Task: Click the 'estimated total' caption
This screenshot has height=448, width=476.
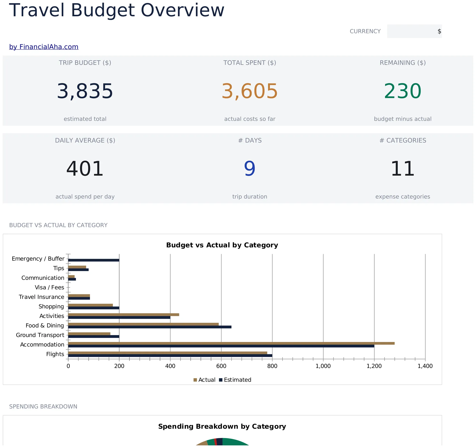Action: (x=85, y=119)
